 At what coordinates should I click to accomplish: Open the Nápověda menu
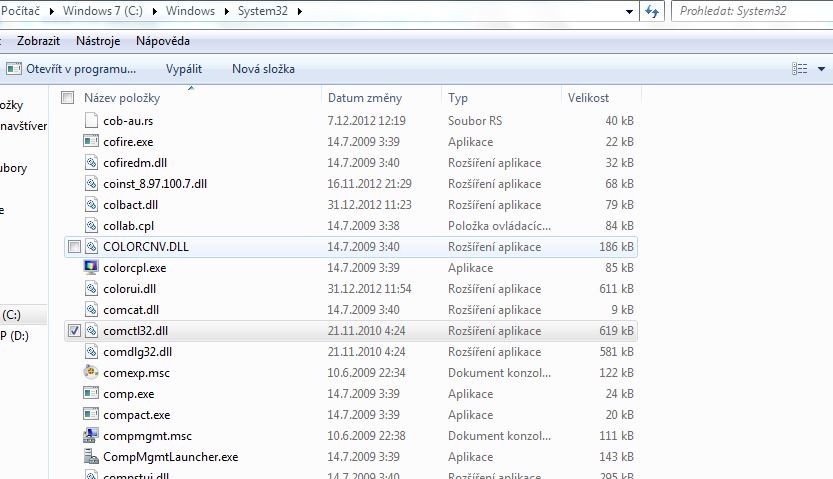163,41
